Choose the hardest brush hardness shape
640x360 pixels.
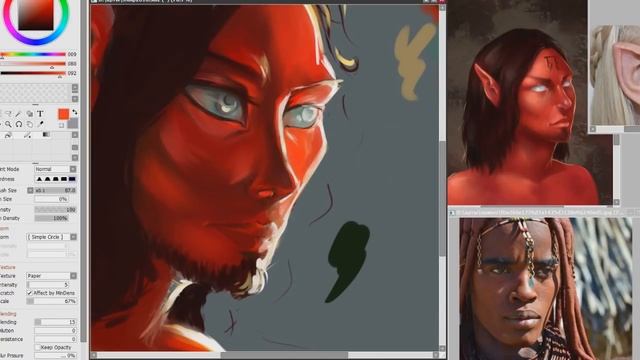72,179
